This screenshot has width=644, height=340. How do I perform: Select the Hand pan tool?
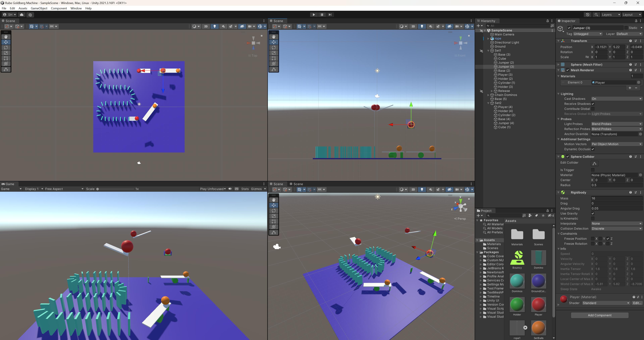tap(6, 37)
